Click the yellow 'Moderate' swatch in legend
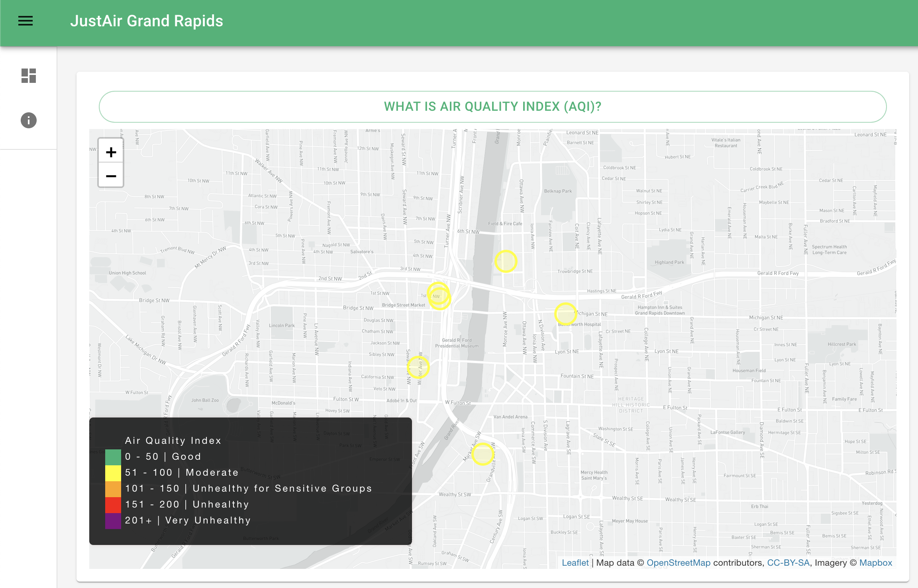 tap(113, 472)
